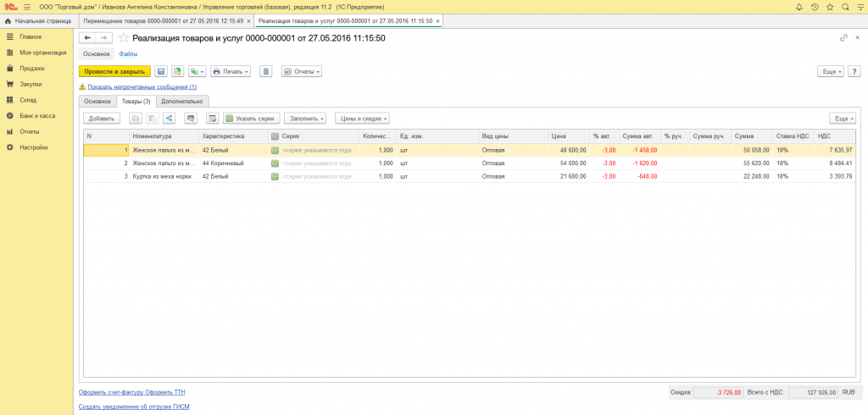868x415 pixels.
Task: Expand the Отчеты dropdown
Action: 302,72
